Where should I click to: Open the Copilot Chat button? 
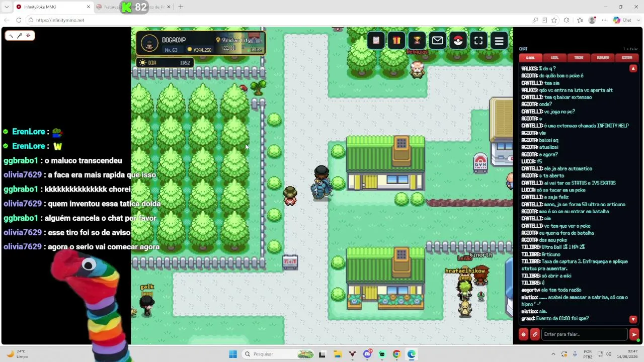point(622,20)
